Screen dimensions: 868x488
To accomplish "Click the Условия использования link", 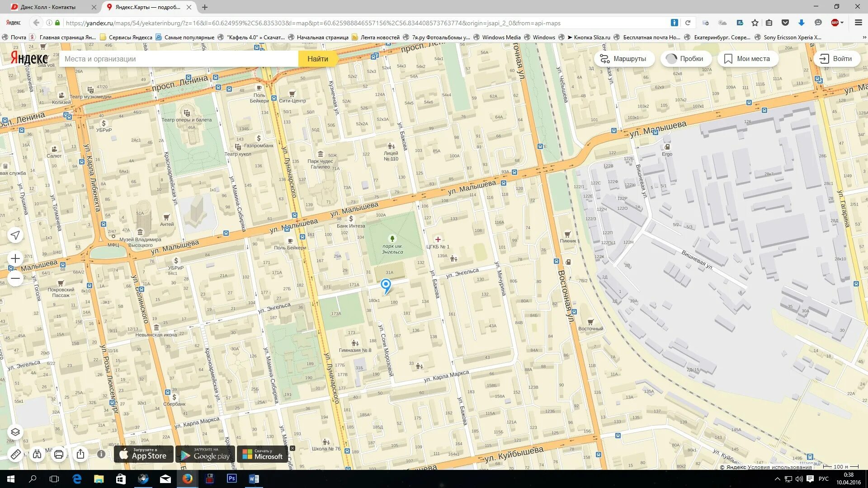I will click(x=780, y=467).
